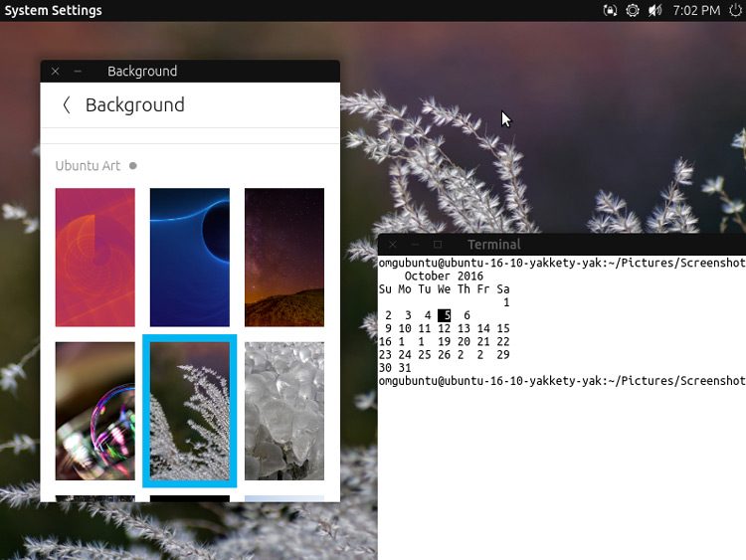Click the Terminal title bar label

[493, 245]
